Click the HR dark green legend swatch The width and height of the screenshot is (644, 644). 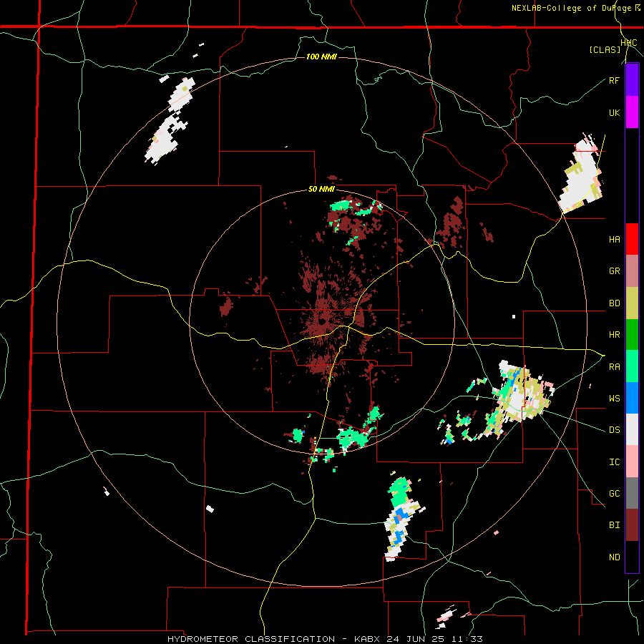click(632, 335)
